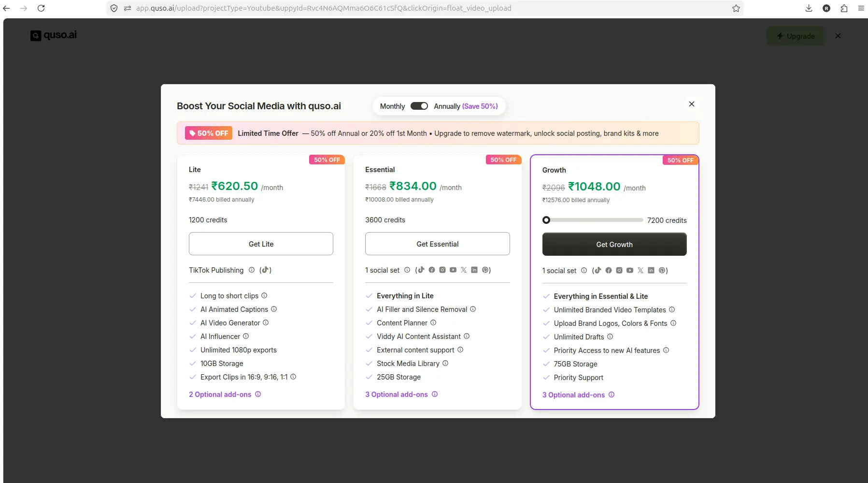
Task: Click the browser address bar URL
Action: 324,8
